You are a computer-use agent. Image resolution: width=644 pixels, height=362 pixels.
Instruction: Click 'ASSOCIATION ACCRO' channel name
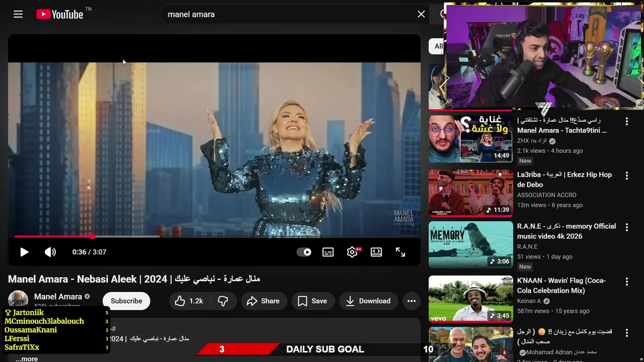click(x=547, y=195)
